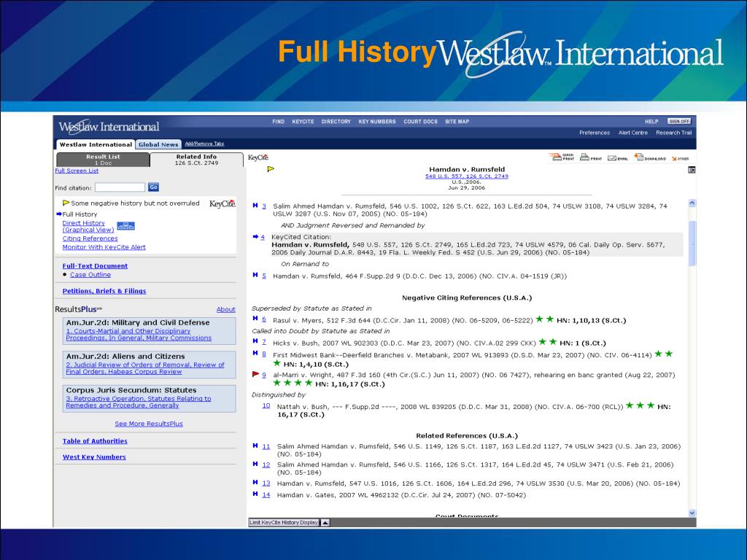Screen dimensions: 747x560
Task: Click the Direct History graphical view icon
Action: tap(125, 226)
